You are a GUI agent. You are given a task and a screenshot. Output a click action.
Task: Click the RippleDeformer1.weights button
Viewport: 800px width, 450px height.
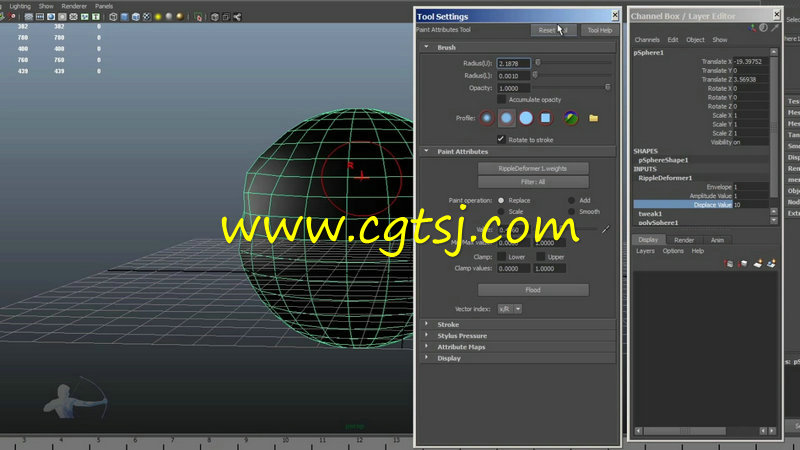533,168
